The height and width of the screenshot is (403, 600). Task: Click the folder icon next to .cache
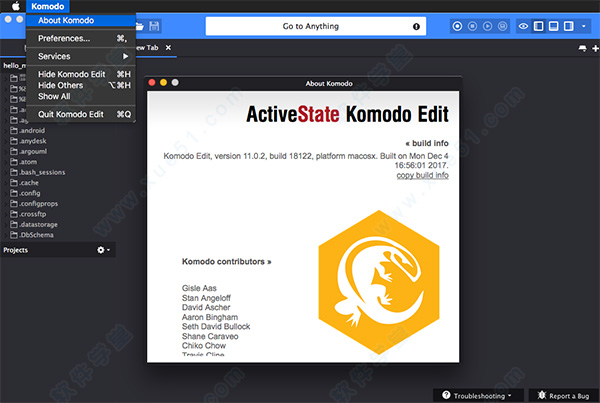14,183
